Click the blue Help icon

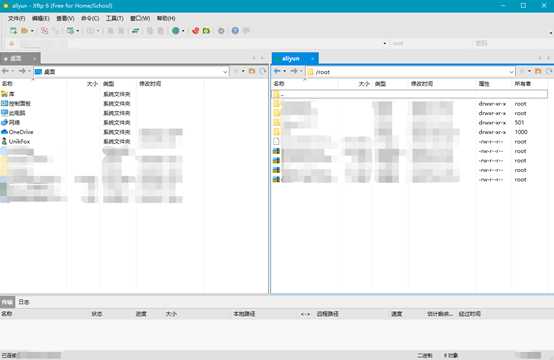pyautogui.click(x=235, y=31)
